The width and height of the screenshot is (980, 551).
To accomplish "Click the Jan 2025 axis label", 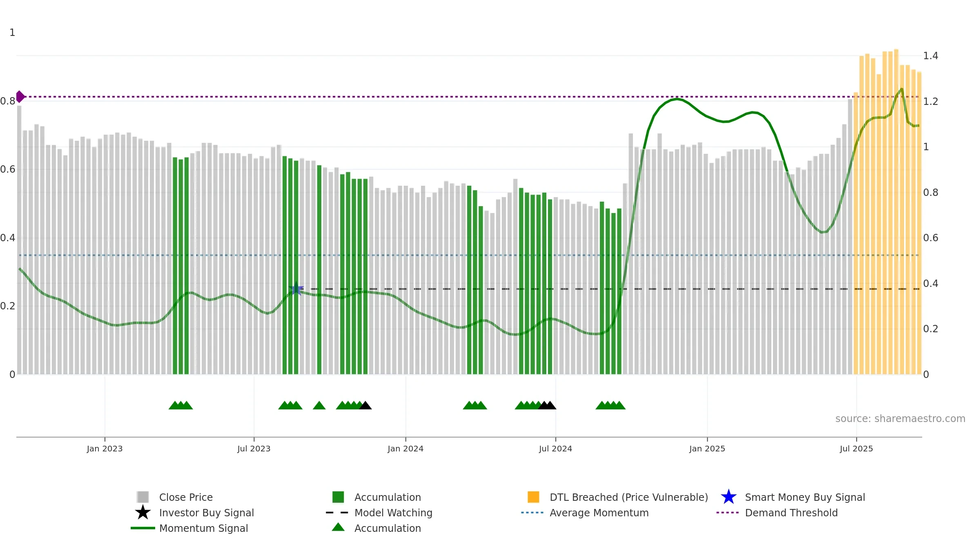I will [x=707, y=449].
